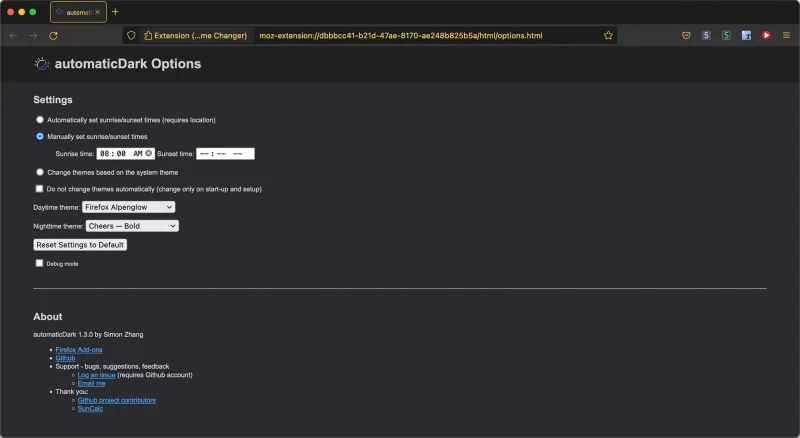Image resolution: width=800 pixels, height=438 pixels.
Task: Open a new tab with plus icon
Action: pyautogui.click(x=115, y=12)
